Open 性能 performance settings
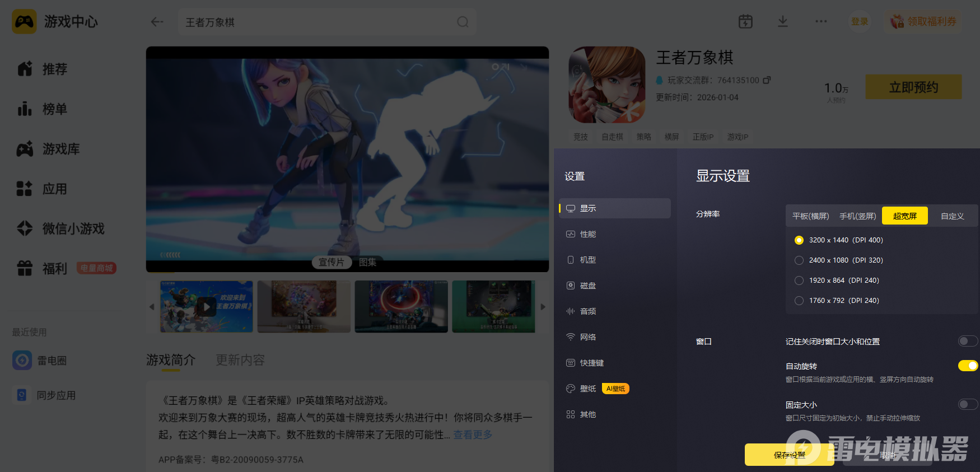 pos(615,234)
